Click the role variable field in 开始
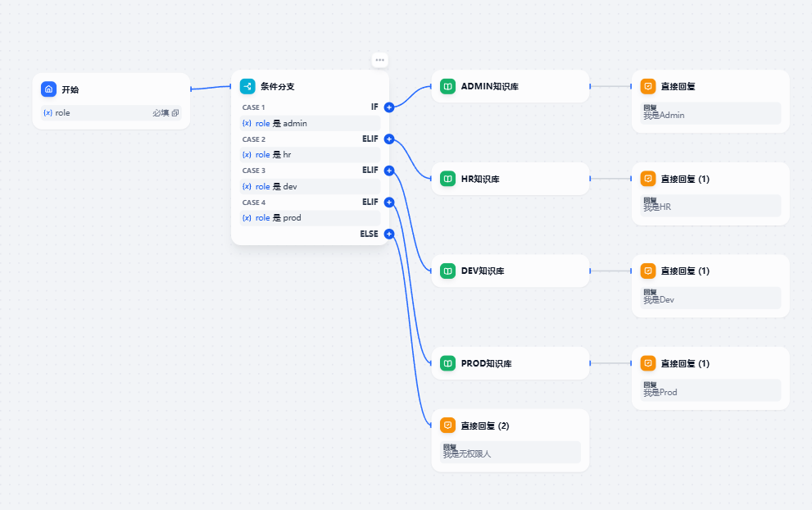Image resolution: width=812 pixels, height=510 pixels. [x=111, y=113]
